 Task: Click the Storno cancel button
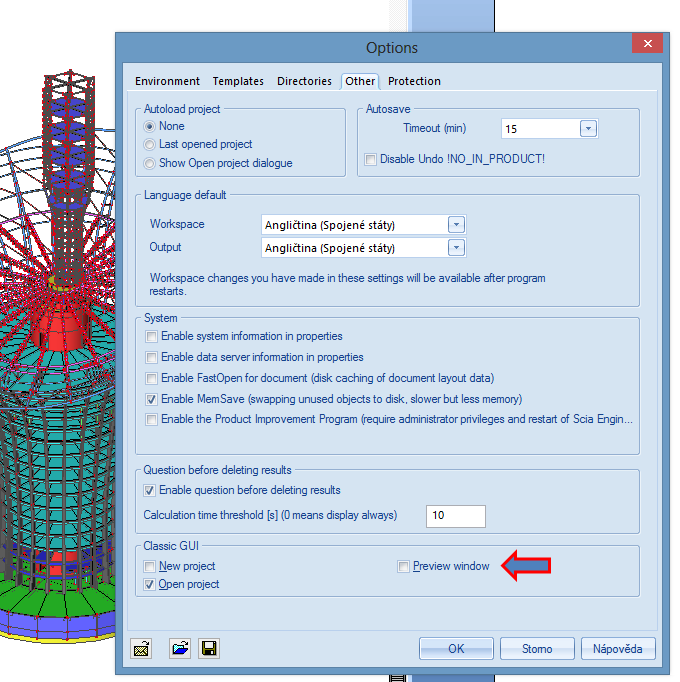pos(537,649)
